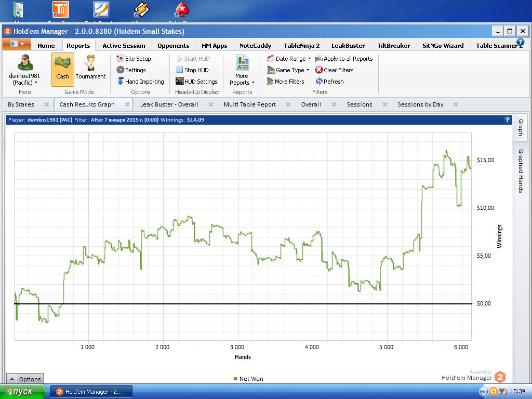This screenshot has height=399, width=532.
Task: Switch to the LeakBuster ribbon tab
Action: [348, 46]
